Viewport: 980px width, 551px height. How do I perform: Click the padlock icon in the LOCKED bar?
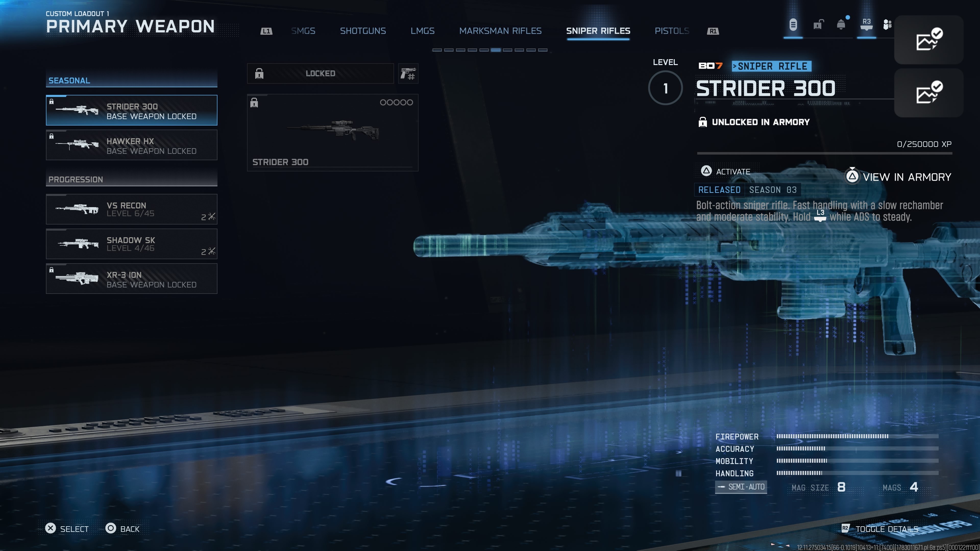click(259, 73)
